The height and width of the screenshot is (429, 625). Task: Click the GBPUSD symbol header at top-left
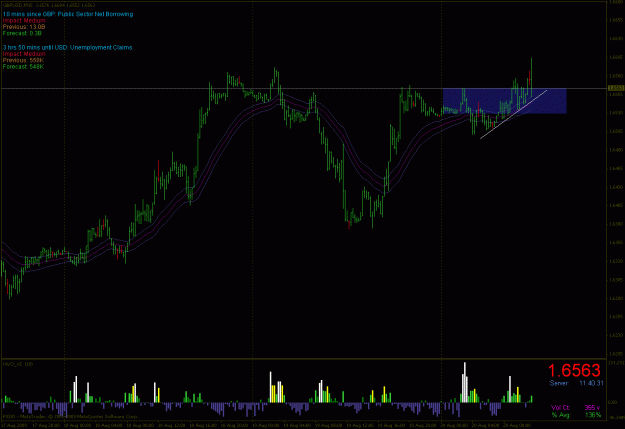point(49,5)
